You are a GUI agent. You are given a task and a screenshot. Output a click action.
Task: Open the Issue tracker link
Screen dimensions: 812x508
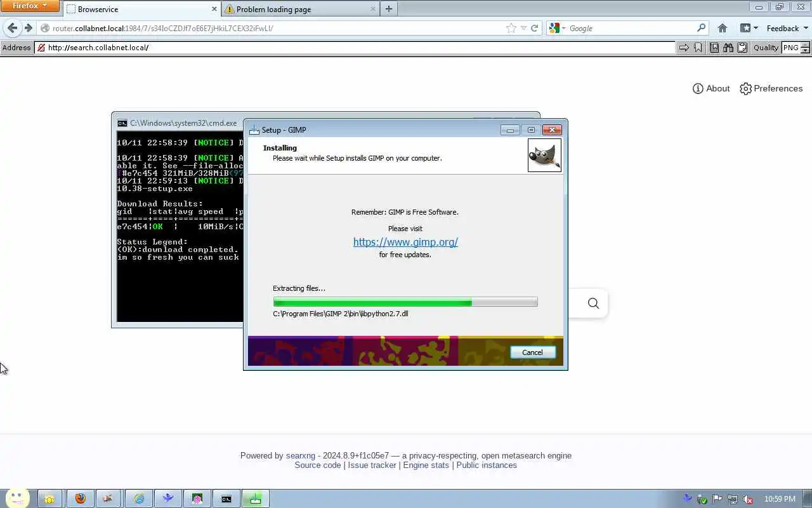372,465
